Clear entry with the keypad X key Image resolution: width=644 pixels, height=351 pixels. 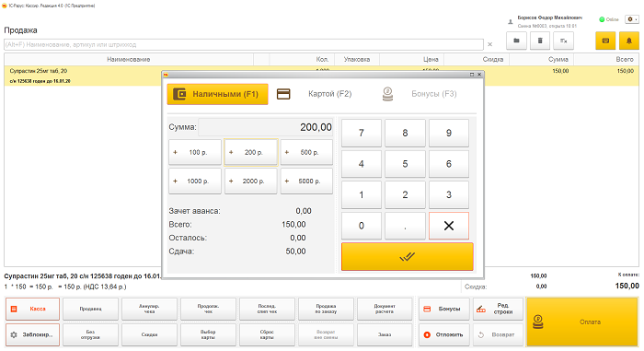click(449, 226)
